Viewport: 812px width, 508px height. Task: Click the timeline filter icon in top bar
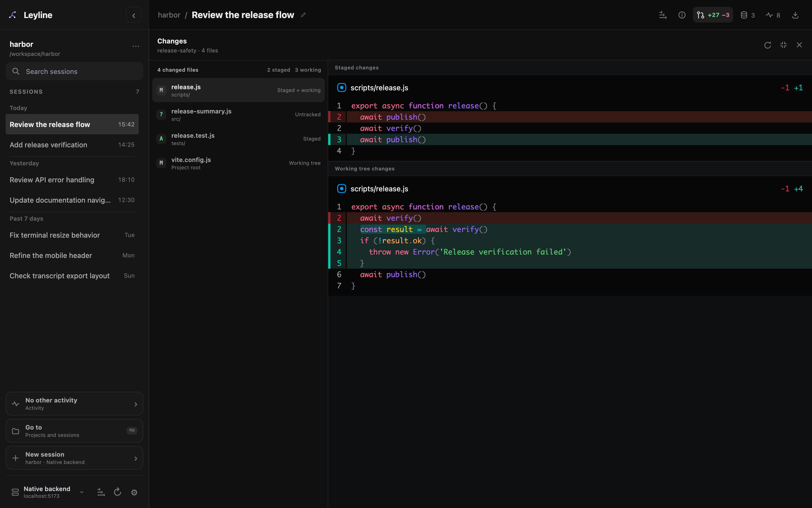coord(663,15)
